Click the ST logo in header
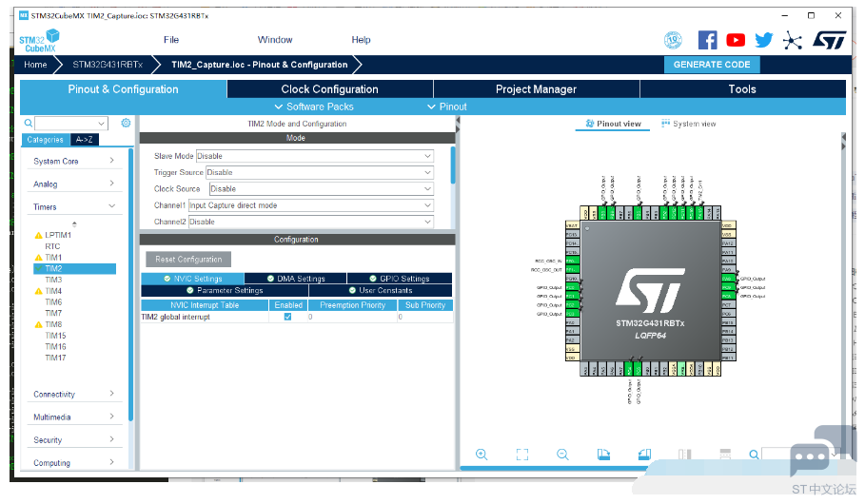The image size is (865, 504). pos(829,40)
